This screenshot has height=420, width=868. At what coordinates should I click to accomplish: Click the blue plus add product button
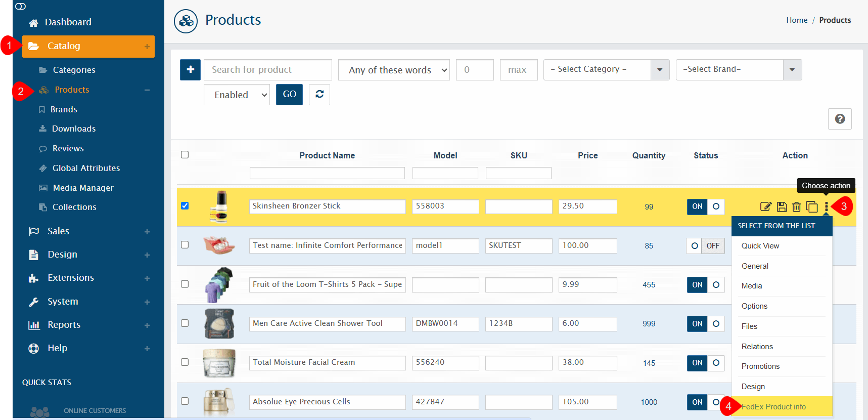coord(190,70)
